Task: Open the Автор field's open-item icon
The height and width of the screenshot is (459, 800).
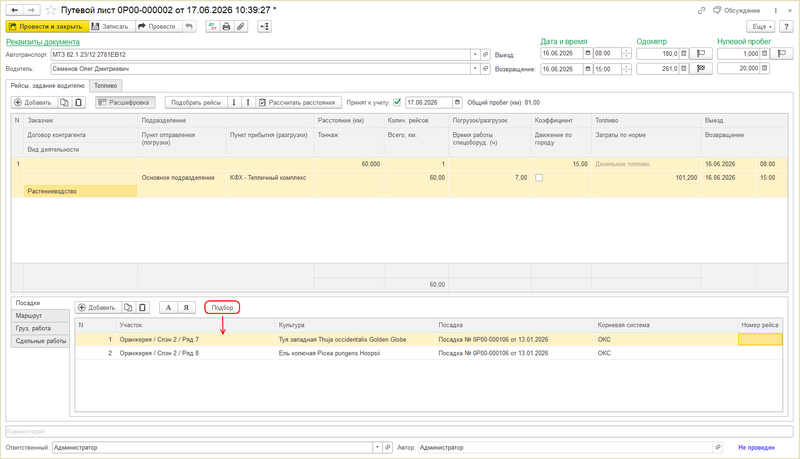Action: tap(718, 447)
